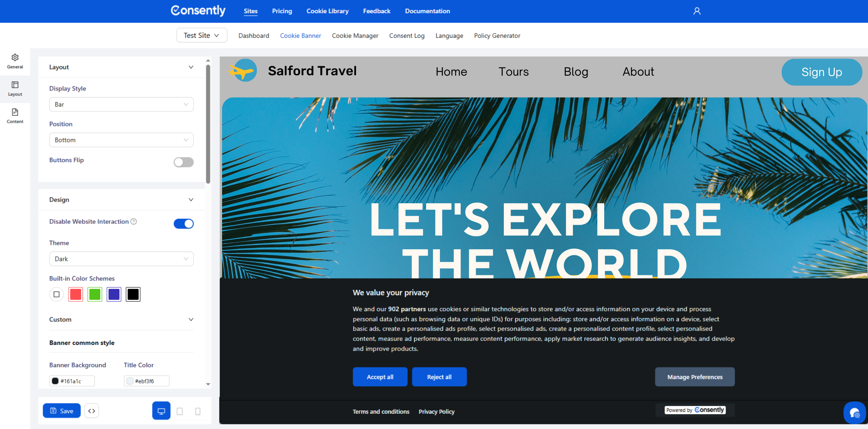Click the Disable Website Interaction help icon
Viewport: 868px width, 429px height.
pyautogui.click(x=133, y=222)
